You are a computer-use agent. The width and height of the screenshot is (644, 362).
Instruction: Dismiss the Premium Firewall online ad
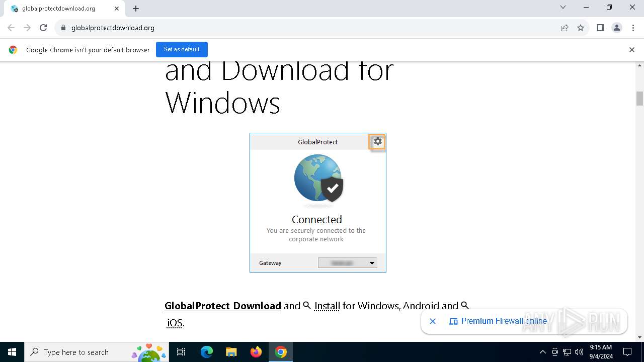[x=433, y=321]
